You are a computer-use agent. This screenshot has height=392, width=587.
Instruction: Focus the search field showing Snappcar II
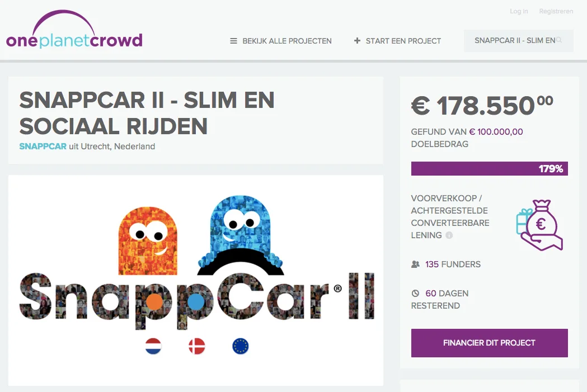519,40
